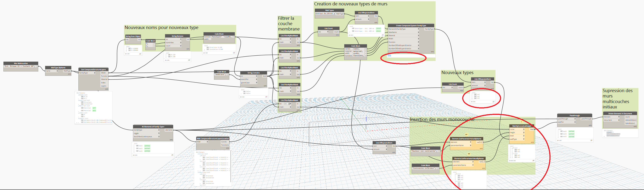This screenshot has width=644, height=190.
Task: Click the NumberOfShellLayersInterior input port arrow
Action: 418,49
